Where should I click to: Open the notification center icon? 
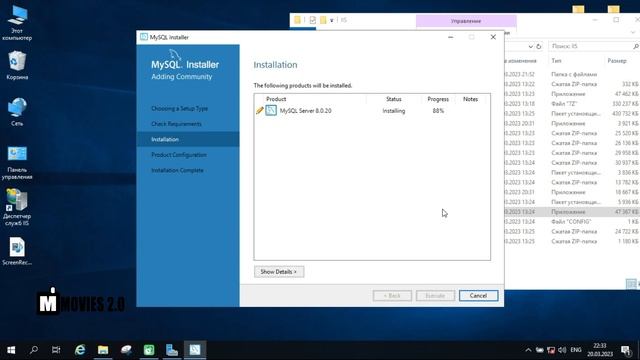[x=625, y=350]
